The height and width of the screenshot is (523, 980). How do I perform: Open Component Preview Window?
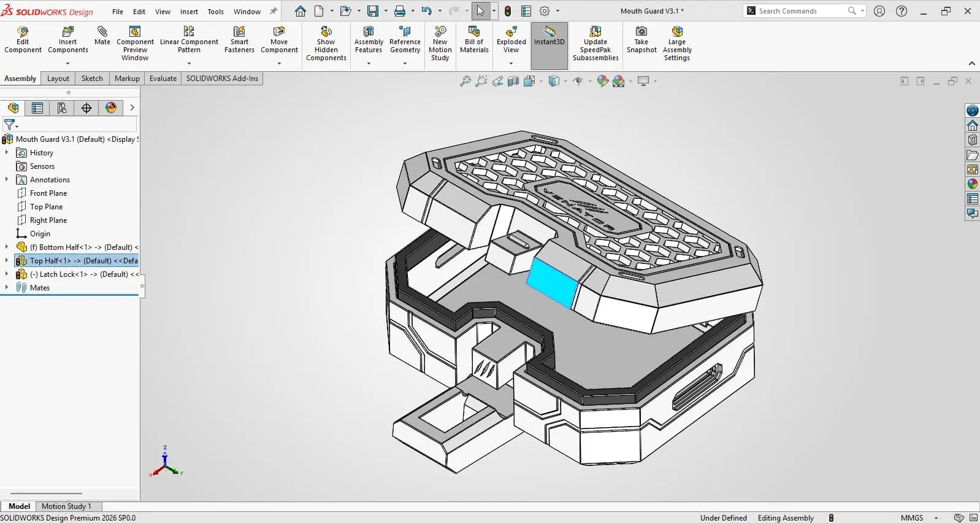135,43
